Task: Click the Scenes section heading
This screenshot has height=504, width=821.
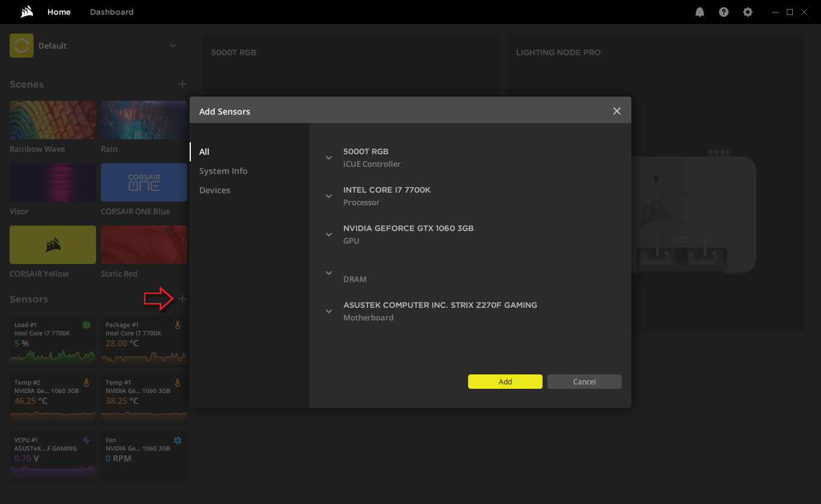Action: 27,84
